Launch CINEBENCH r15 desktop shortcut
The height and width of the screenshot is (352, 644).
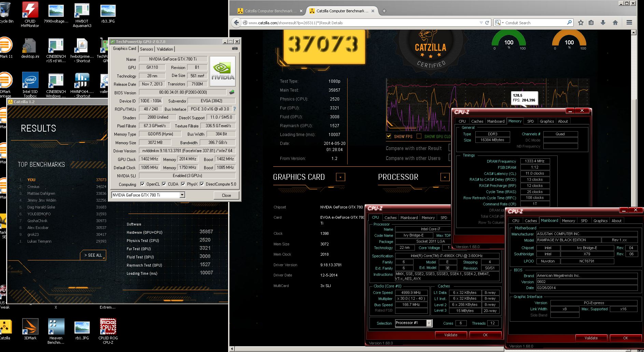pos(56,50)
